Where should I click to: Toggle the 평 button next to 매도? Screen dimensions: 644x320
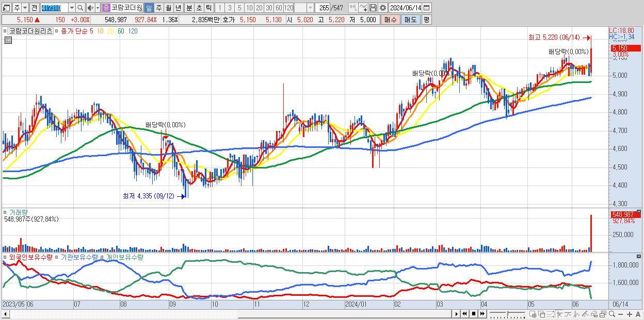click(426, 20)
